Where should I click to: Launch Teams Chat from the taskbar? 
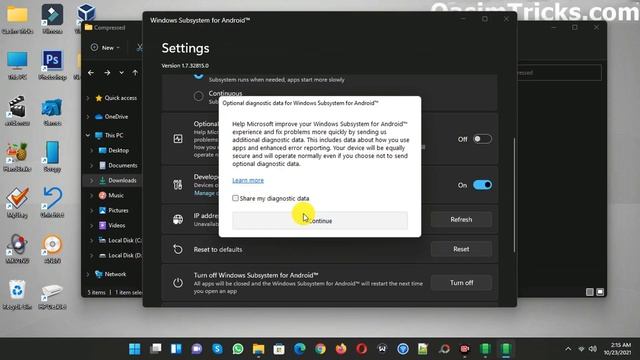(x=197, y=349)
